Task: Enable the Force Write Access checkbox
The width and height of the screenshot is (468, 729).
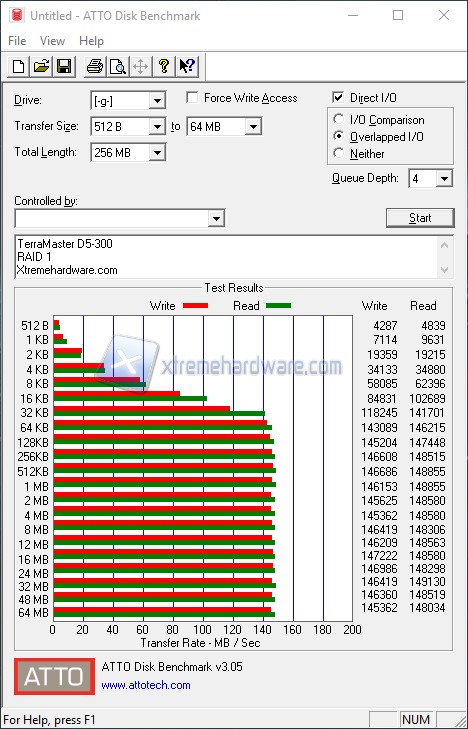Action: click(192, 98)
